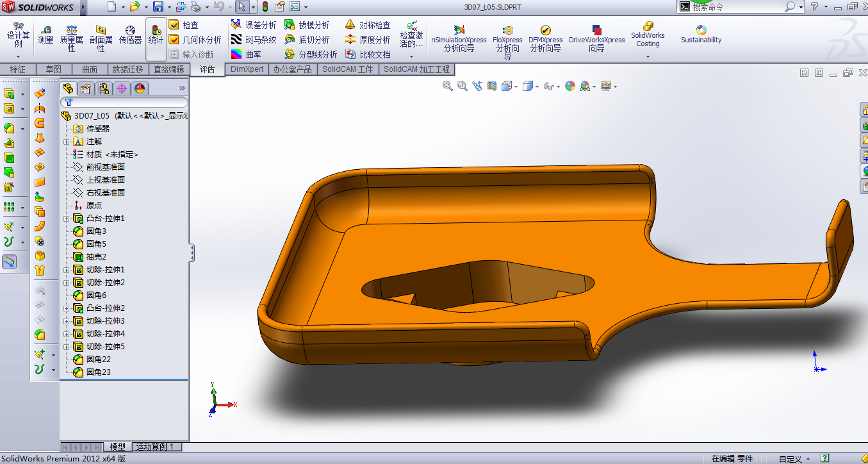Run 误差分析 deviation analysis
This screenshot has width=868, height=464.
[x=254, y=25]
